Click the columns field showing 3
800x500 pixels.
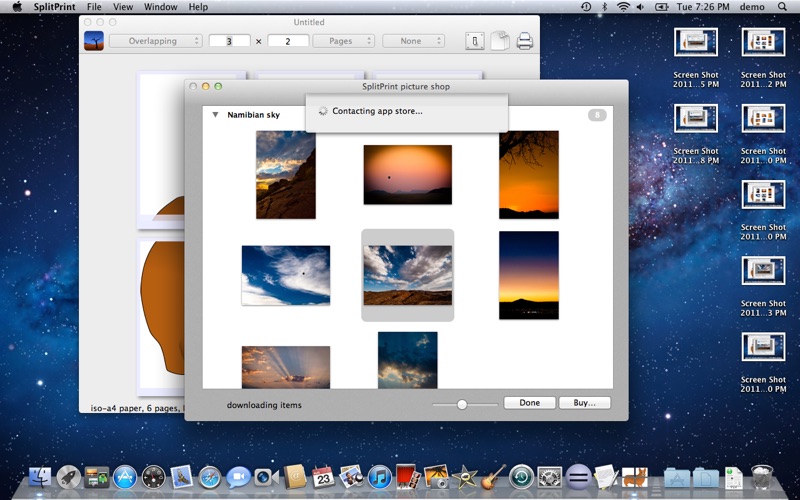(230, 41)
